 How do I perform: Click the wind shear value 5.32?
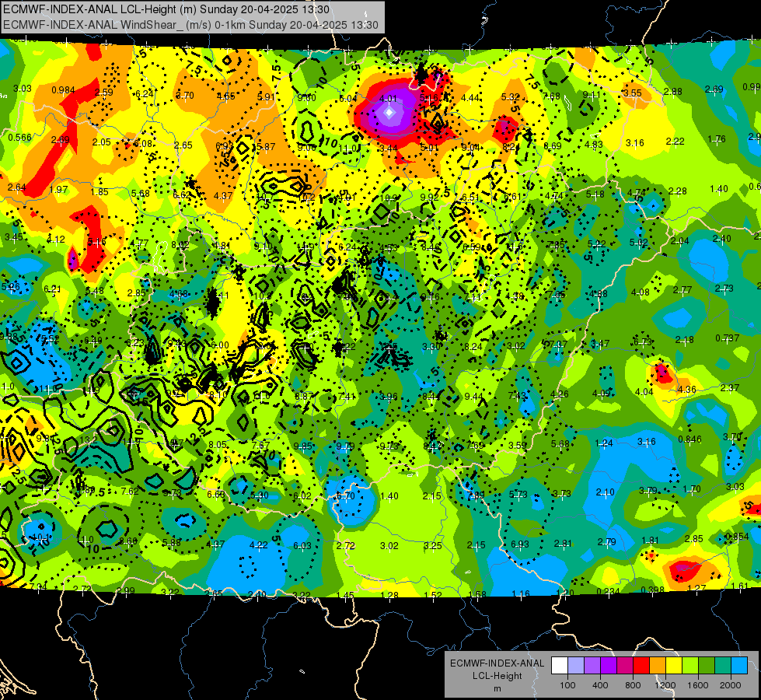click(x=510, y=97)
